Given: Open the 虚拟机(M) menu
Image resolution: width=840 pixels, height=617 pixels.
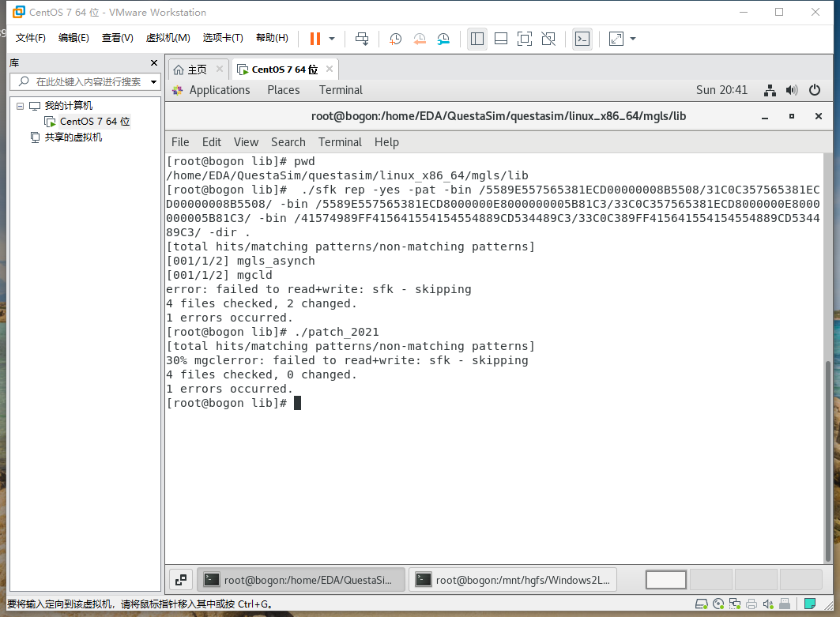Looking at the screenshot, I should pyautogui.click(x=168, y=37).
